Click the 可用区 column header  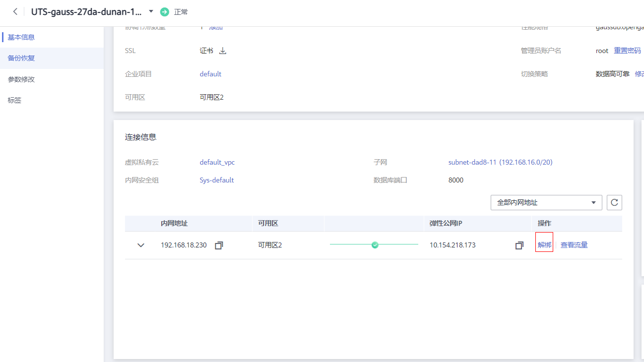(x=268, y=223)
